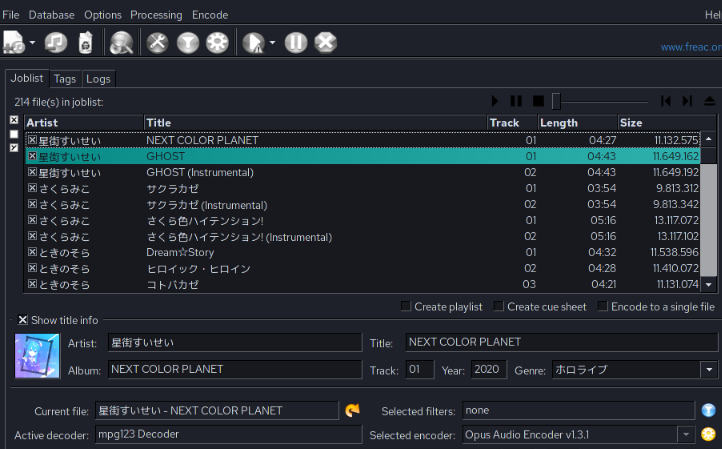
Task: Open Selected encoder dropdown arrow
Action: 685,434
